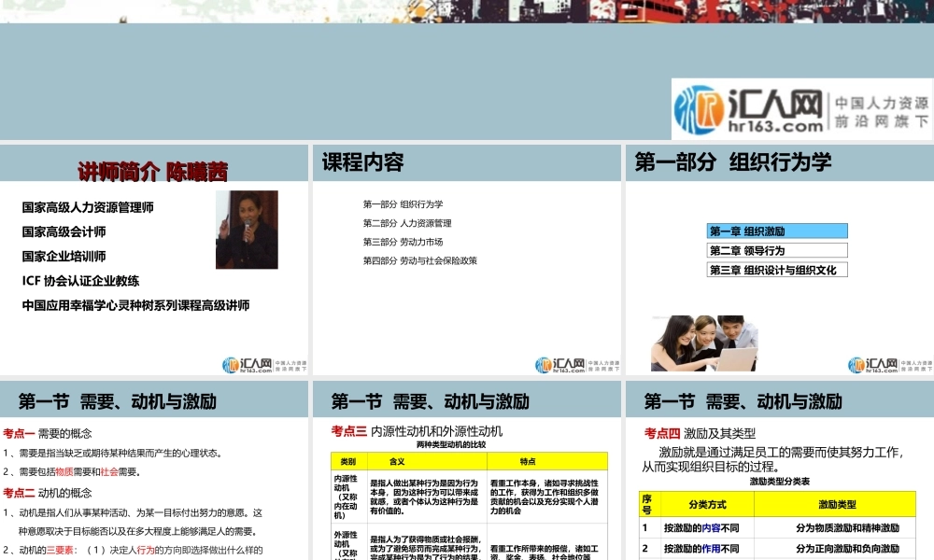The height and width of the screenshot is (560, 934).
Task: Click the 考点二 动机的概念 heading
Action: 48,493
